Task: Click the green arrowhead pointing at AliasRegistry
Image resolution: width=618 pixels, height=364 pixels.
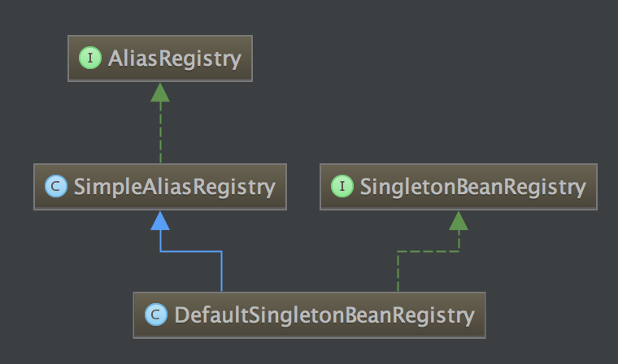Action: click(x=160, y=92)
